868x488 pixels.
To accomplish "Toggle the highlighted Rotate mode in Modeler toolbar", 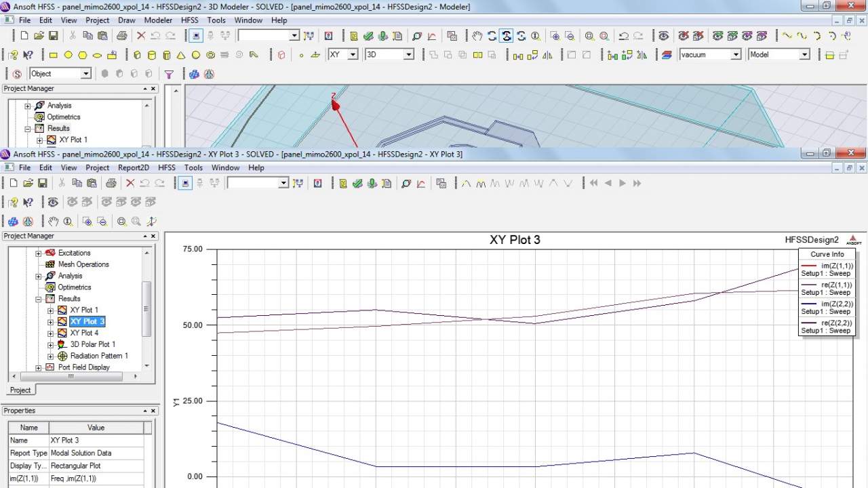I will click(x=506, y=36).
